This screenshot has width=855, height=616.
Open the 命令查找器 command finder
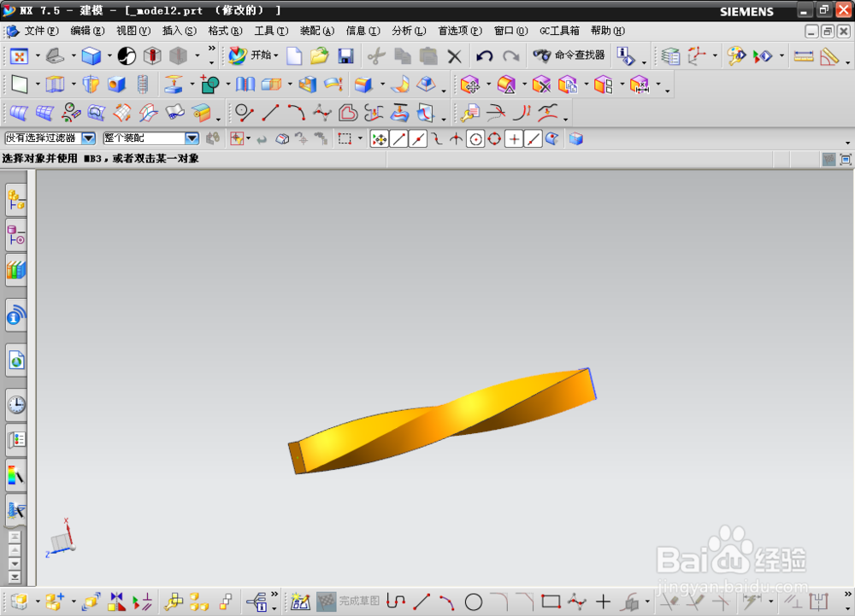tap(569, 55)
